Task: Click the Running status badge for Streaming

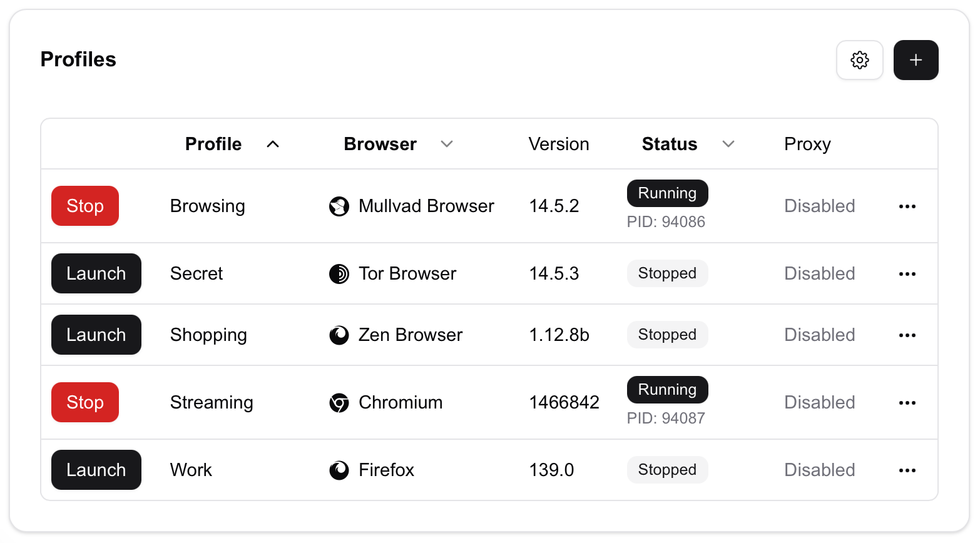Action: click(667, 390)
